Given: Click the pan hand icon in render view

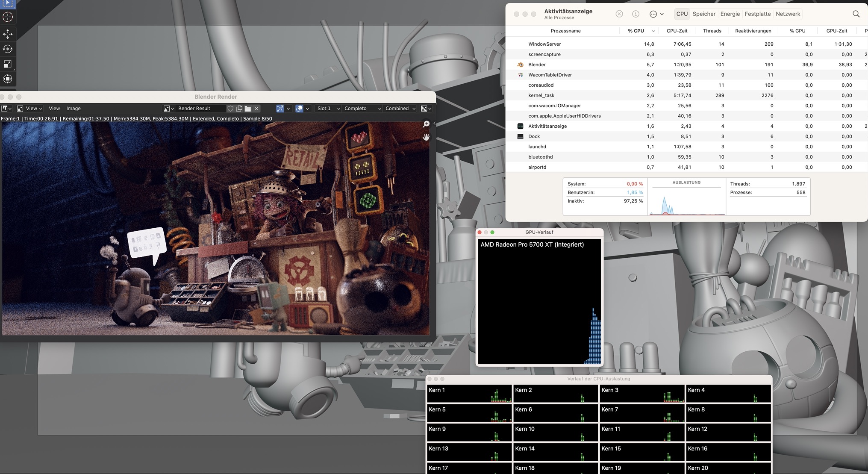Looking at the screenshot, I should pos(426,137).
